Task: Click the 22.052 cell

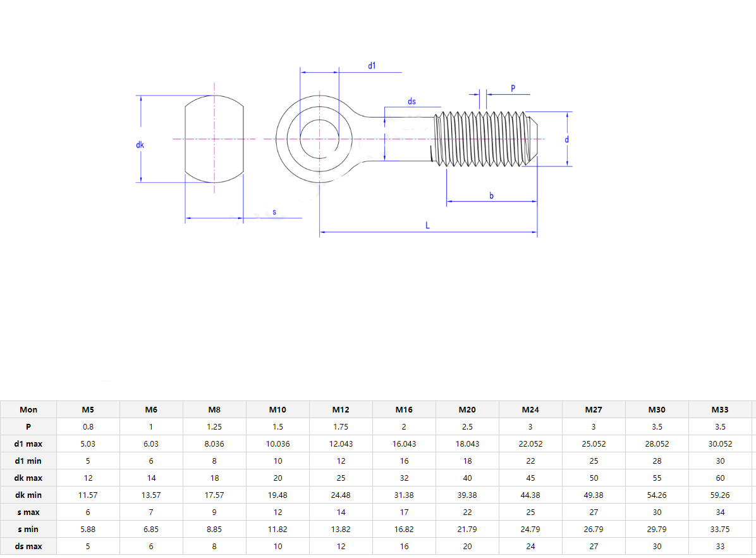Action: 530,443
